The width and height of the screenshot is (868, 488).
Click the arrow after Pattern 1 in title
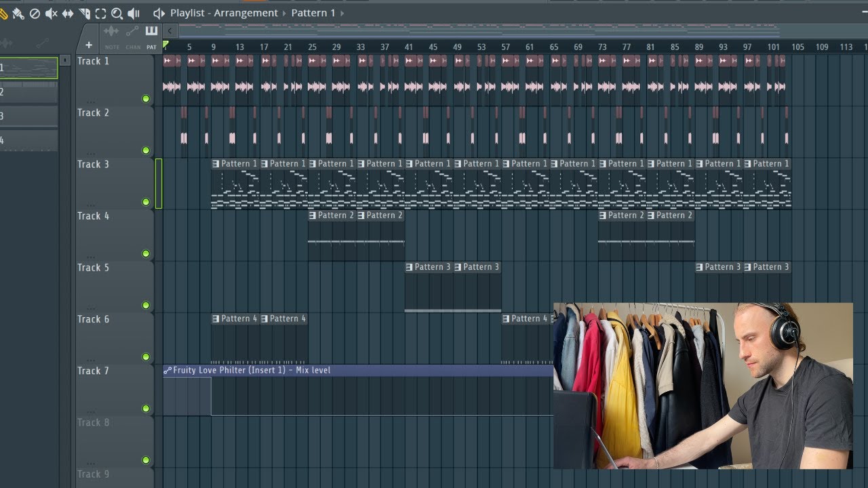coord(342,13)
